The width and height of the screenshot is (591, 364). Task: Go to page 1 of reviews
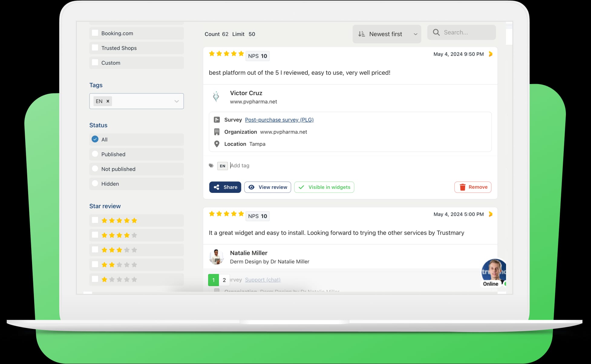[214, 280]
